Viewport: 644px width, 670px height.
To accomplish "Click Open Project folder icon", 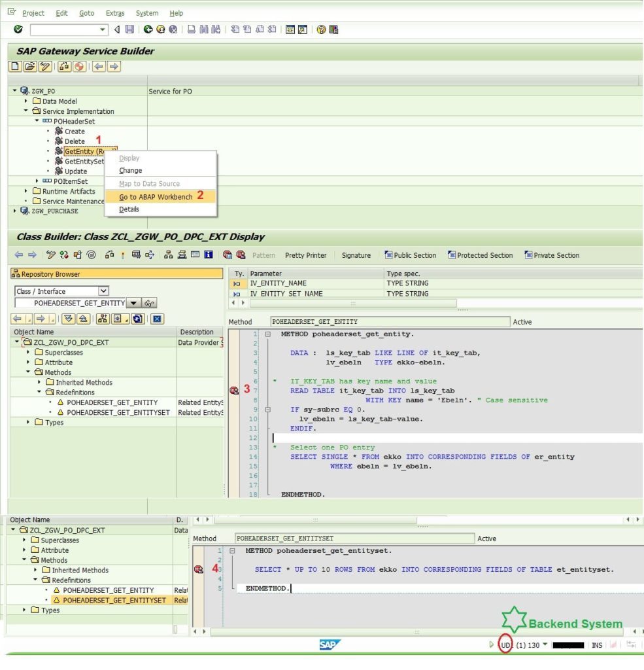I will point(30,66).
